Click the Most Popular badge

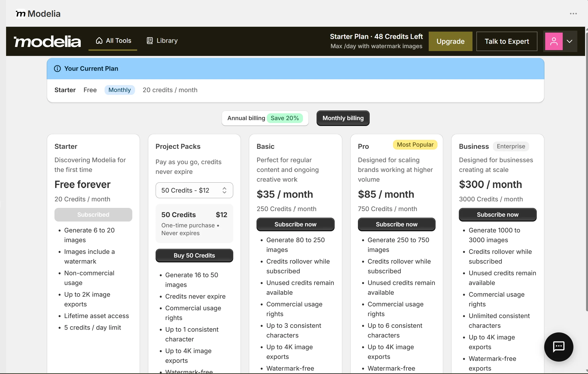415,144
